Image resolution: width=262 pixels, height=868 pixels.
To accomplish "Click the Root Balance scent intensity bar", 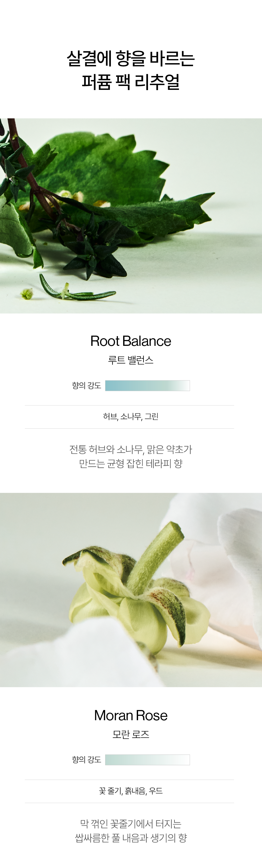I will (147, 385).
